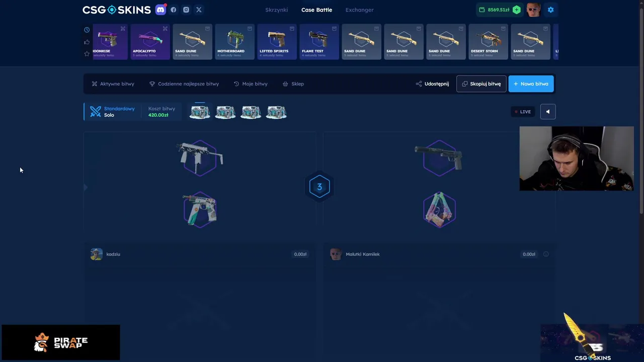Open the Motherboard drop card
644x362 pixels.
tap(234, 42)
